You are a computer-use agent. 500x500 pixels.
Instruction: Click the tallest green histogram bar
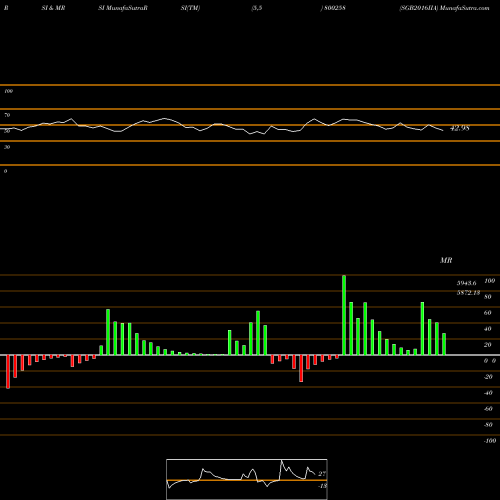(344, 315)
